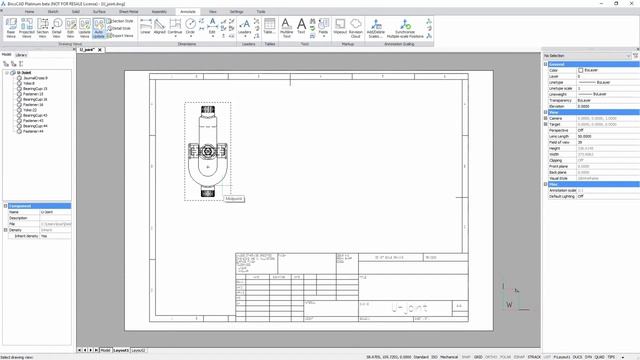
Task: Switch to the Assembly ribbon tab
Action: tap(159, 12)
